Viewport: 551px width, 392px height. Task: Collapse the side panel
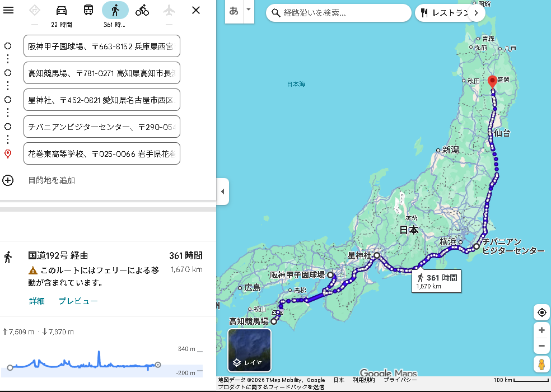pyautogui.click(x=222, y=192)
